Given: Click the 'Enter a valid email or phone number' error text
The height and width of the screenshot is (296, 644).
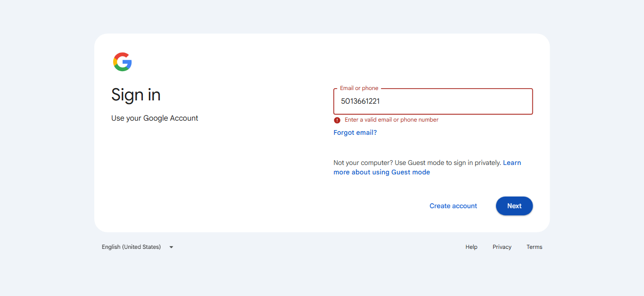Looking at the screenshot, I should point(391,120).
